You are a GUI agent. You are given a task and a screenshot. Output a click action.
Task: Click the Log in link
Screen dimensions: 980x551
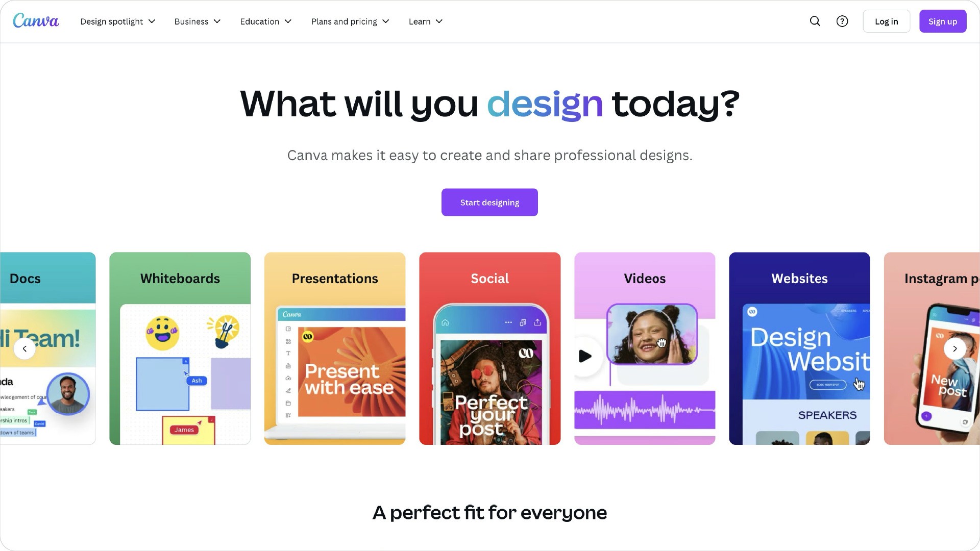pyautogui.click(x=887, y=21)
